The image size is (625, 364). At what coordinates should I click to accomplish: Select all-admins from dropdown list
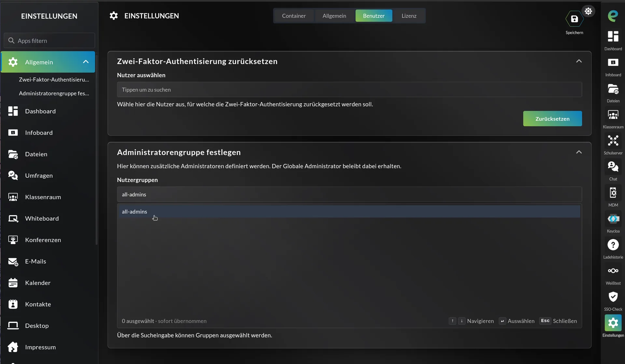tap(349, 211)
